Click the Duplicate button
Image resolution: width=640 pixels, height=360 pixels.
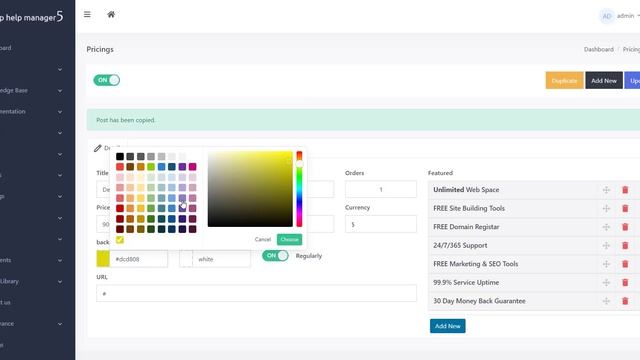click(564, 80)
